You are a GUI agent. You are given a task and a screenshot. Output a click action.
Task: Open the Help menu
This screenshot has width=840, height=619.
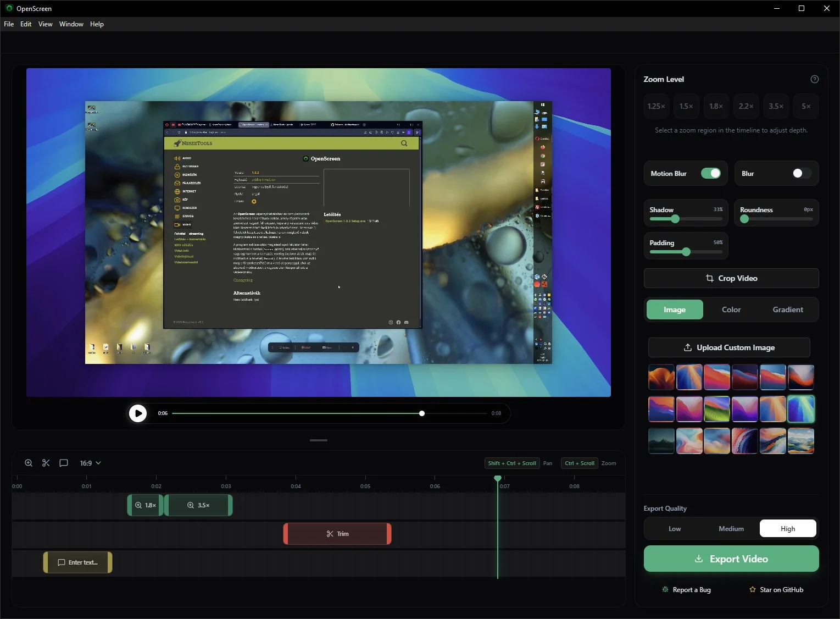pyautogui.click(x=97, y=24)
